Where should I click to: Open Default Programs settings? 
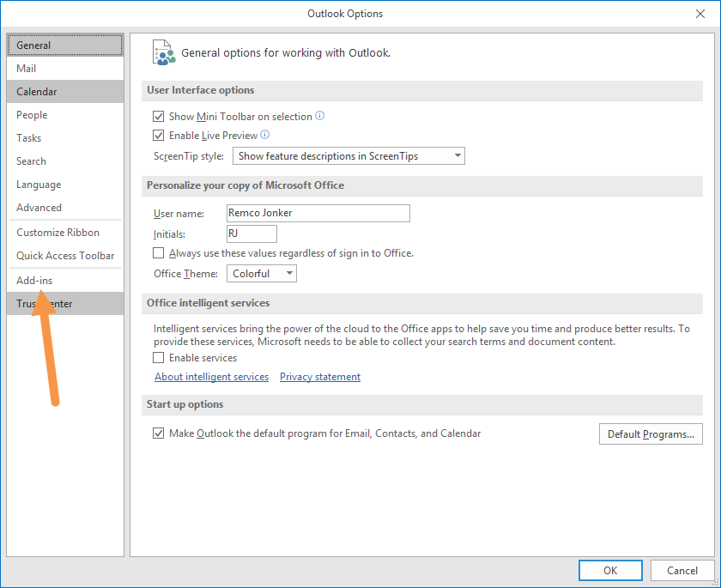(x=651, y=434)
